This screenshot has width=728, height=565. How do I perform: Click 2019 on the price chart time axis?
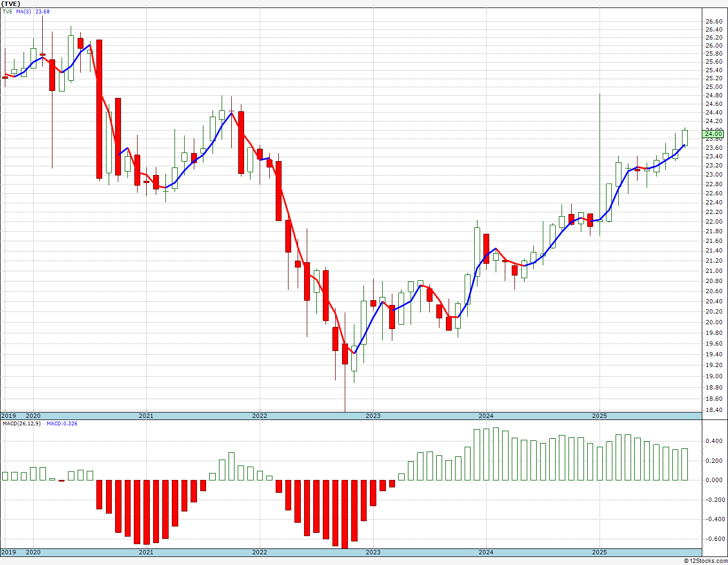pos(8,416)
